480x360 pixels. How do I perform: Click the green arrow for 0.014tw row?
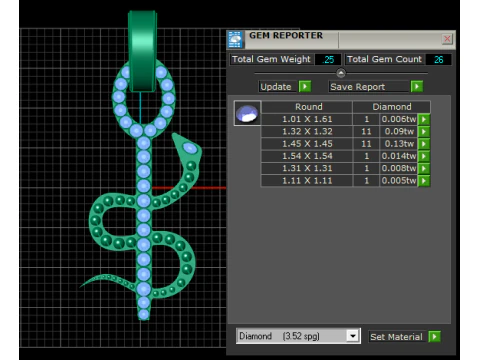click(424, 156)
